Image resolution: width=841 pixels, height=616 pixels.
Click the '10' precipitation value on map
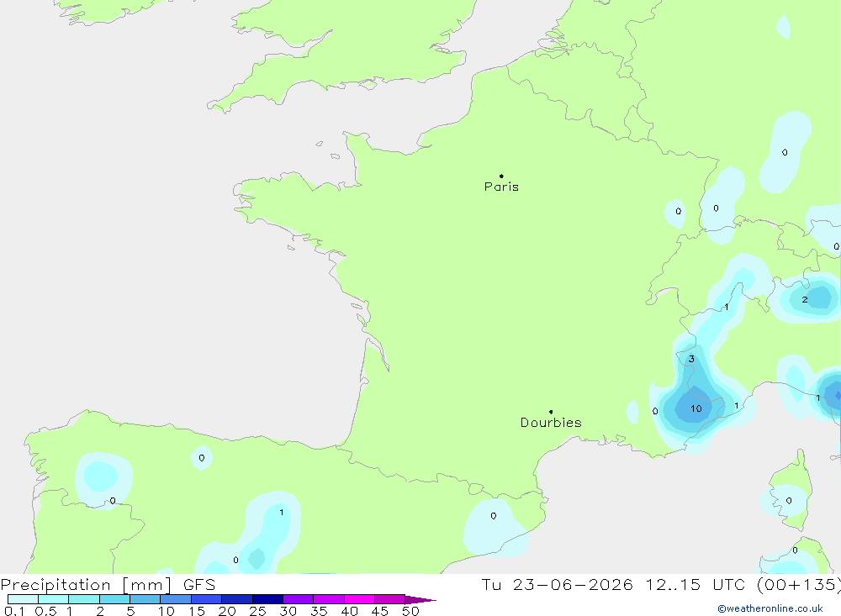coord(696,408)
